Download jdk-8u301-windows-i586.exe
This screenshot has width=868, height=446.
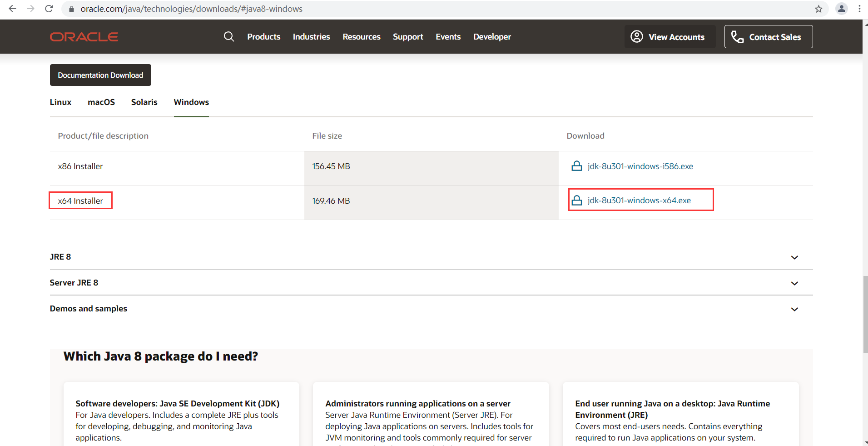tap(640, 166)
